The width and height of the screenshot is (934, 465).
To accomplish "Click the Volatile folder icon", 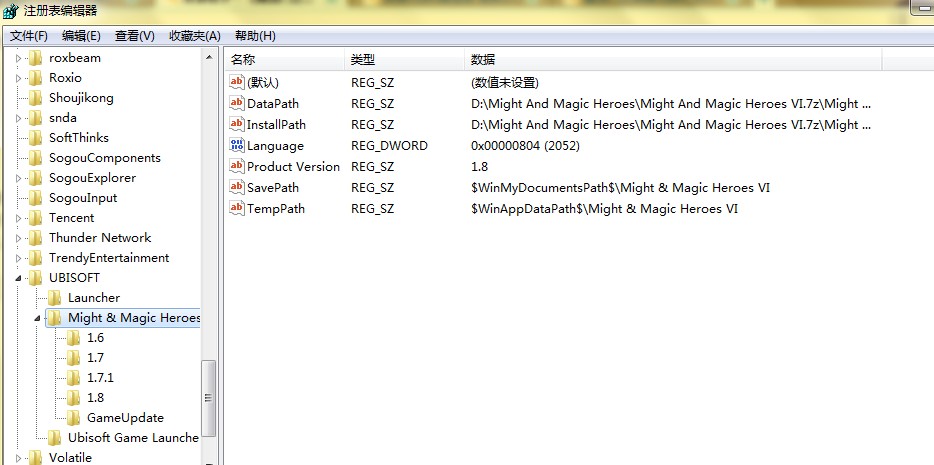I will point(36,457).
